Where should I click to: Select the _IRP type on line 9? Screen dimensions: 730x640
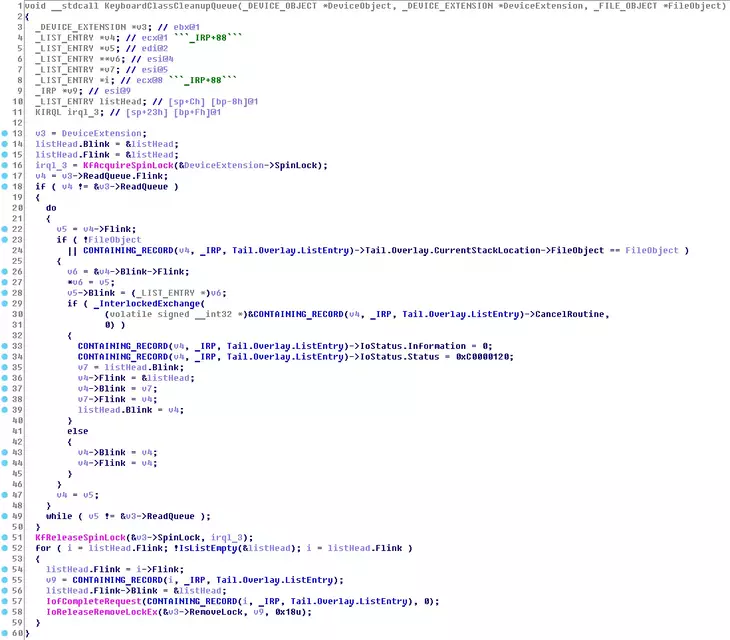click(46, 91)
